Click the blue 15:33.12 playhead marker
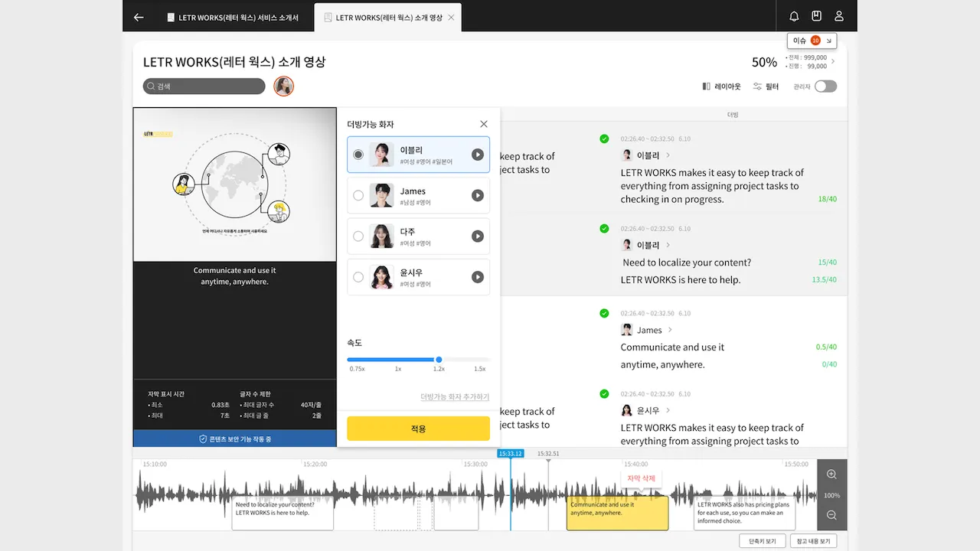Viewport: 980px width, 551px height. pos(510,453)
